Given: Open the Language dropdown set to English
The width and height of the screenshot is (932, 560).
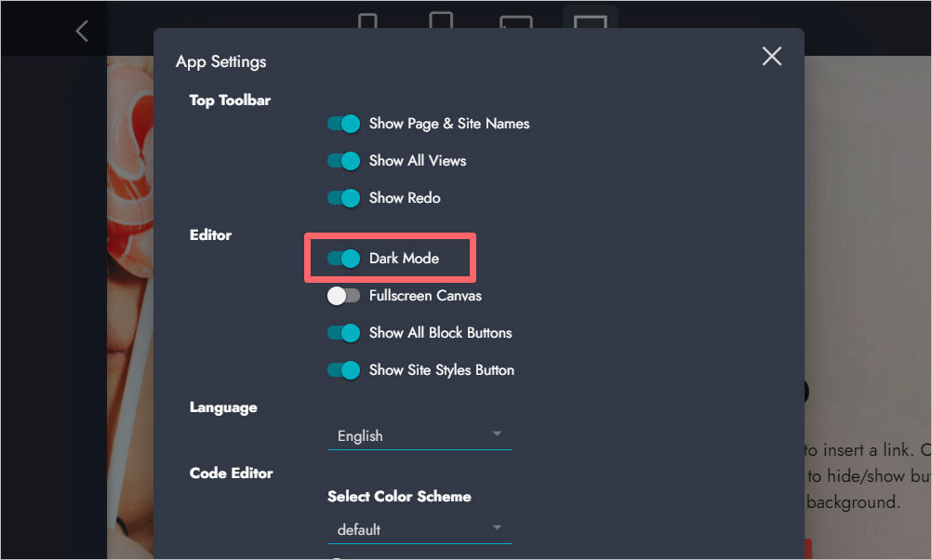Looking at the screenshot, I should [419, 435].
